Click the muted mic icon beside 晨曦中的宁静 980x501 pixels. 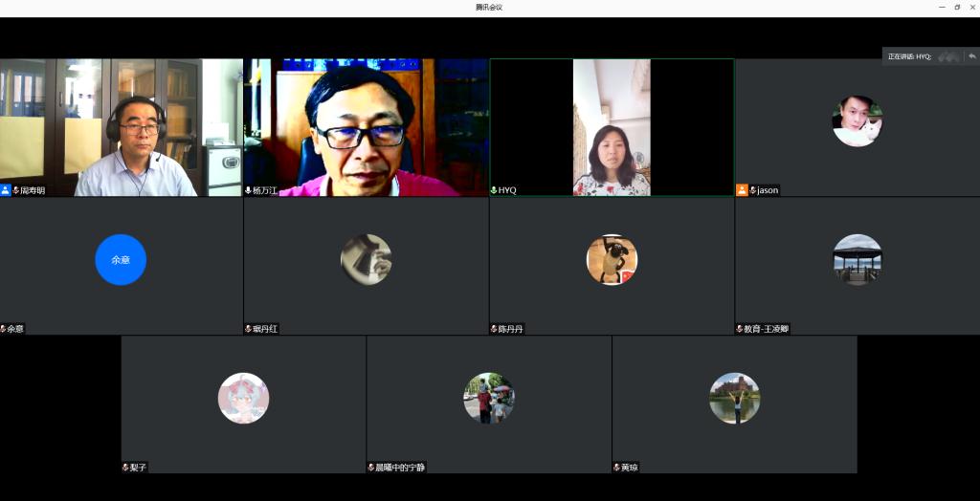tap(371, 468)
